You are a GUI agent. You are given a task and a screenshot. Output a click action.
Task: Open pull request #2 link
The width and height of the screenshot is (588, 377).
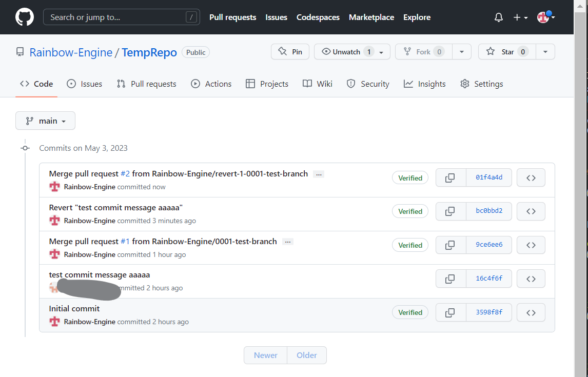click(x=125, y=174)
